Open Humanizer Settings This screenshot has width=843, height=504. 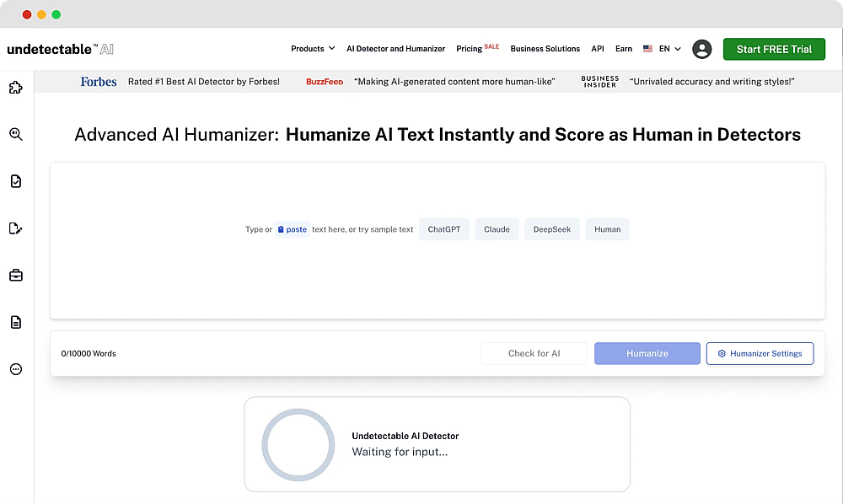point(760,353)
